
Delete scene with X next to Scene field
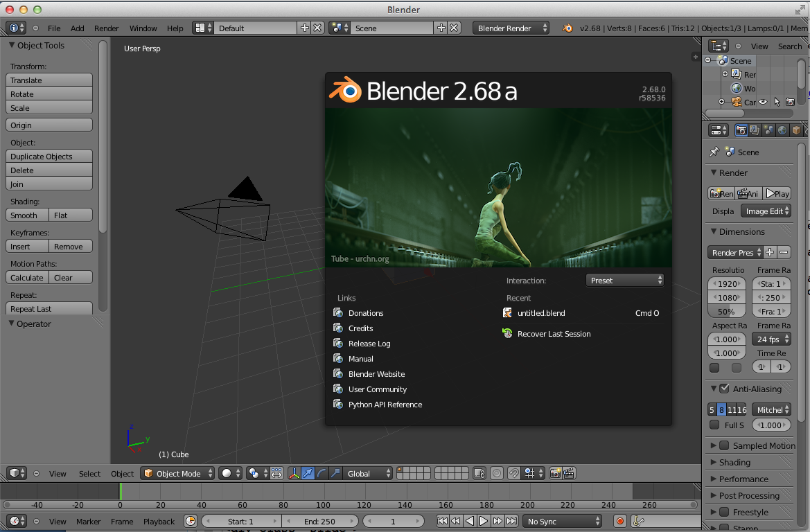click(454, 28)
